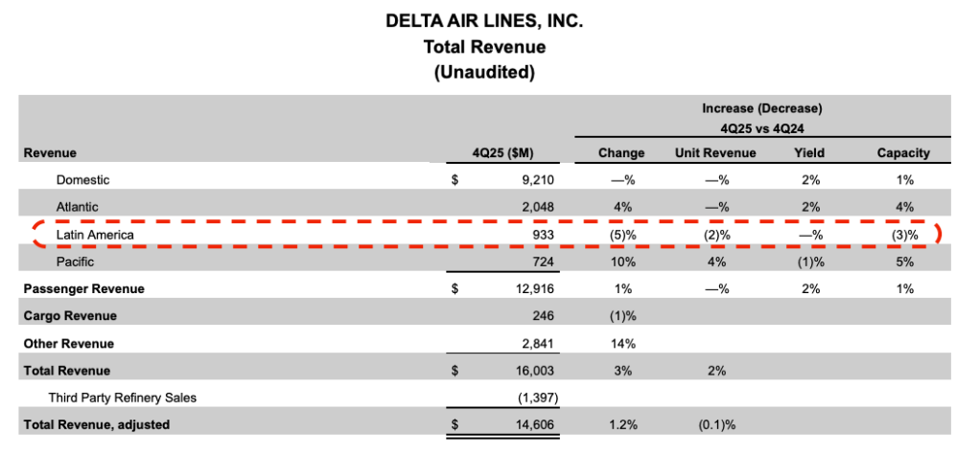980x456 pixels.
Task: Click the "Yield" column header
Action: (x=810, y=152)
